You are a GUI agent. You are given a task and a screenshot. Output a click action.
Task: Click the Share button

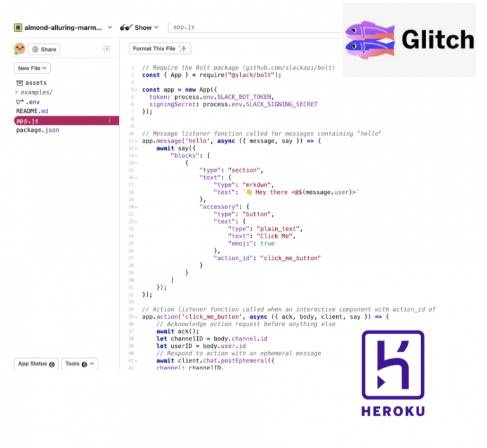point(44,49)
